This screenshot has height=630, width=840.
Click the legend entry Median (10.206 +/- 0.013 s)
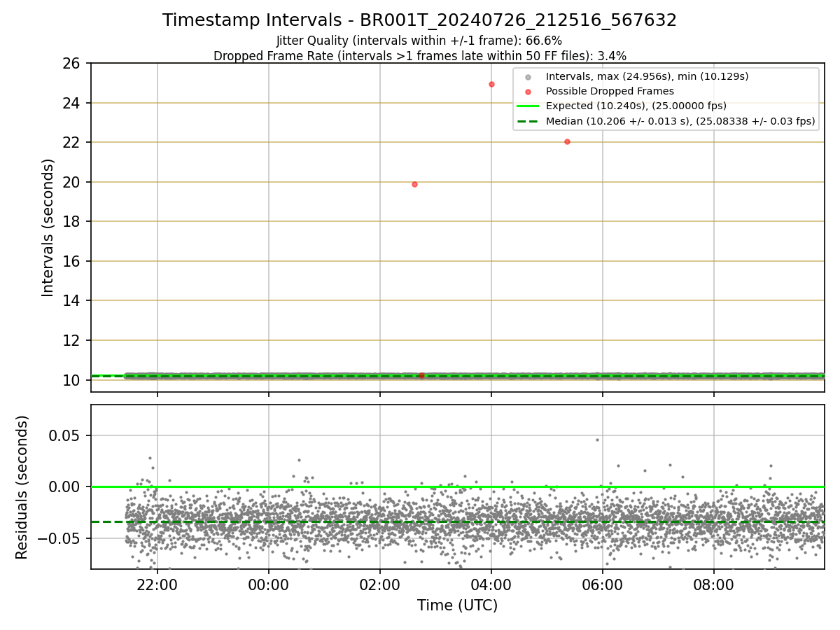[x=680, y=121]
